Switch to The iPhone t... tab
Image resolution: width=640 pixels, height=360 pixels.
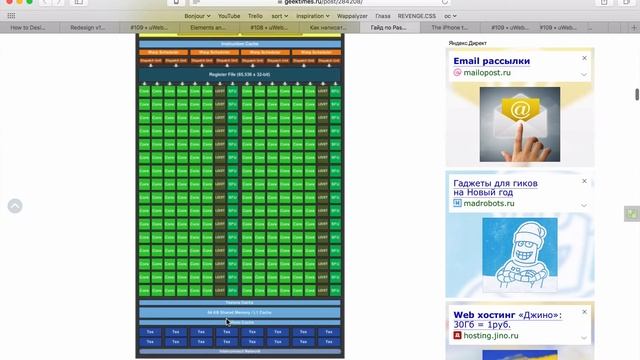449,28
